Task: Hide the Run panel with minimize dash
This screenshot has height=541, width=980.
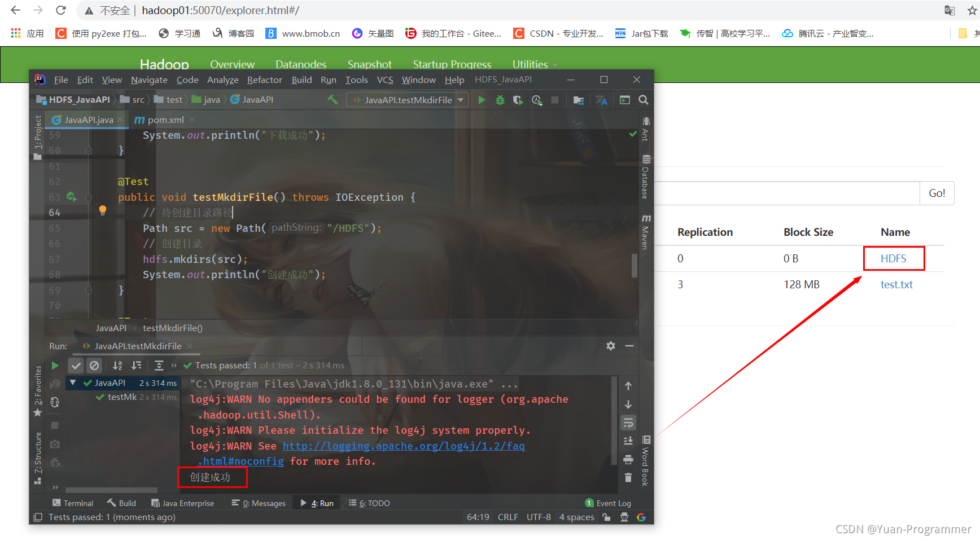Action: click(x=629, y=345)
